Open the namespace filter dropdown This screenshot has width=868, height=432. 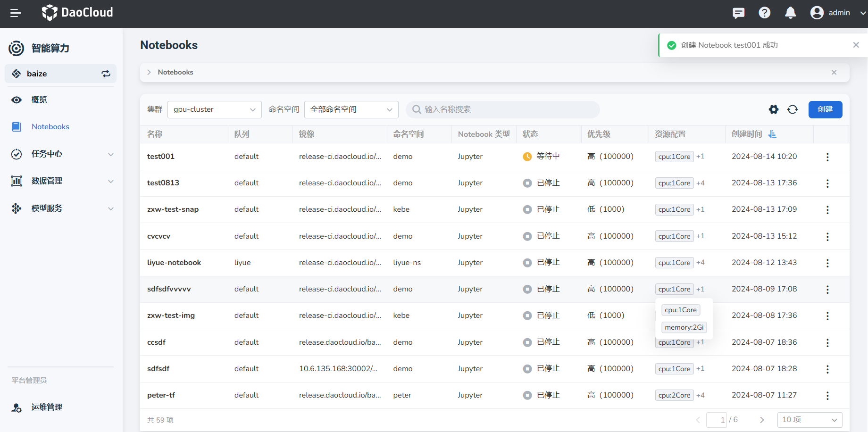tap(351, 109)
